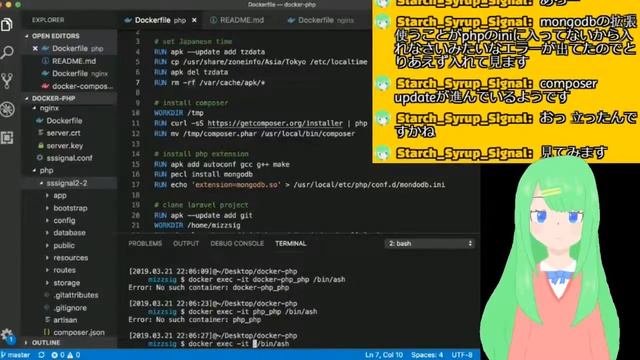
Task: Click line 21 'WORKDIR /home/mizzsig'
Action: click(197, 225)
